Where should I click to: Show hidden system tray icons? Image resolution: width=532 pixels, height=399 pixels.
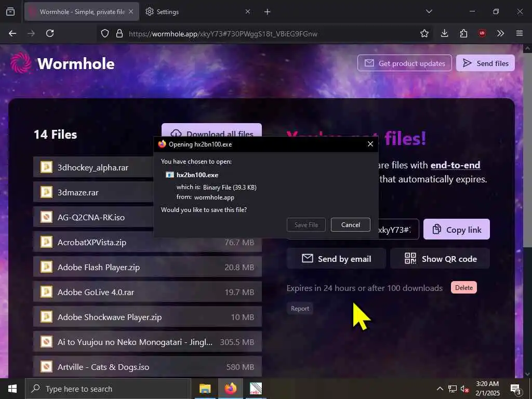(440, 389)
